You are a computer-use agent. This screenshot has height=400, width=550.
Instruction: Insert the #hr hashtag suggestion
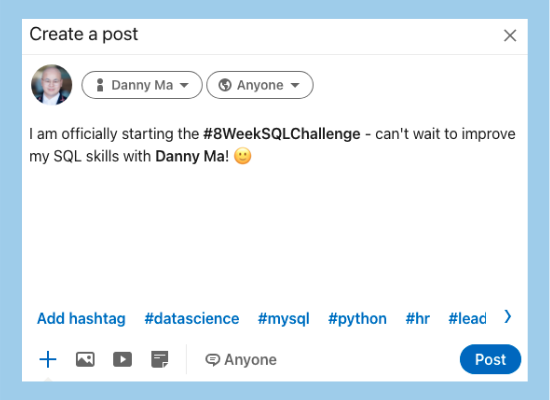click(x=417, y=319)
